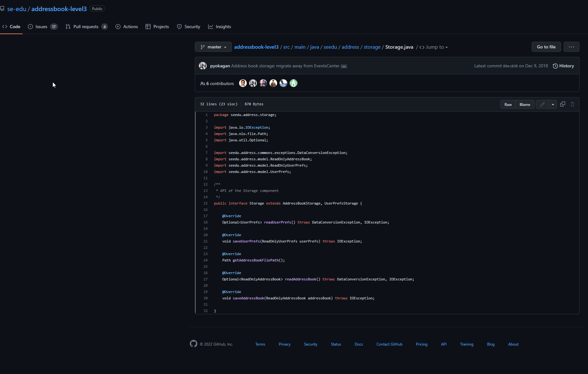This screenshot has height=374, width=588.
Task: Open the 6 contributors list
Action: point(217,83)
